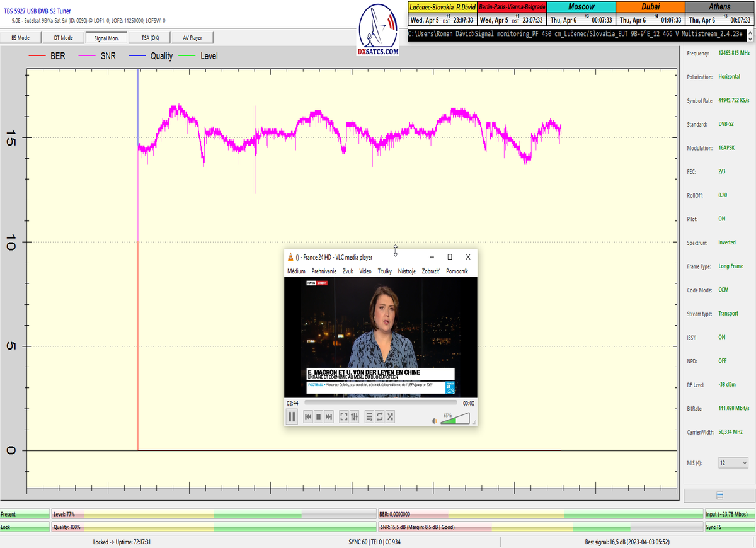
Task: Open the Titulky menu in VLC
Action: point(384,271)
